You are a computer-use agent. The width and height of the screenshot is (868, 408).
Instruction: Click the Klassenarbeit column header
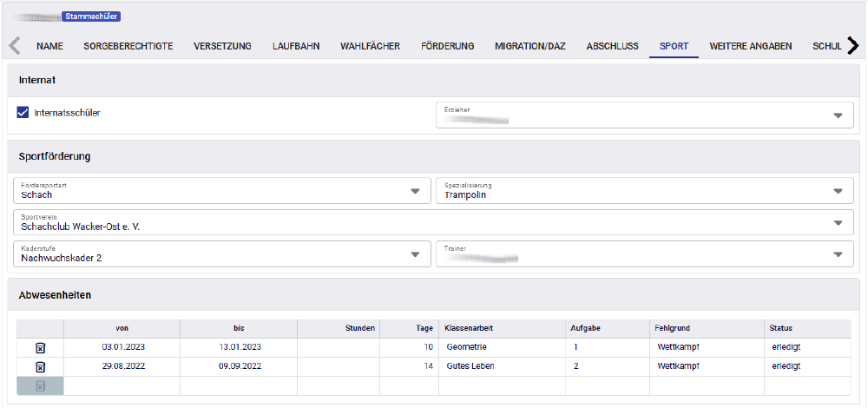(469, 328)
